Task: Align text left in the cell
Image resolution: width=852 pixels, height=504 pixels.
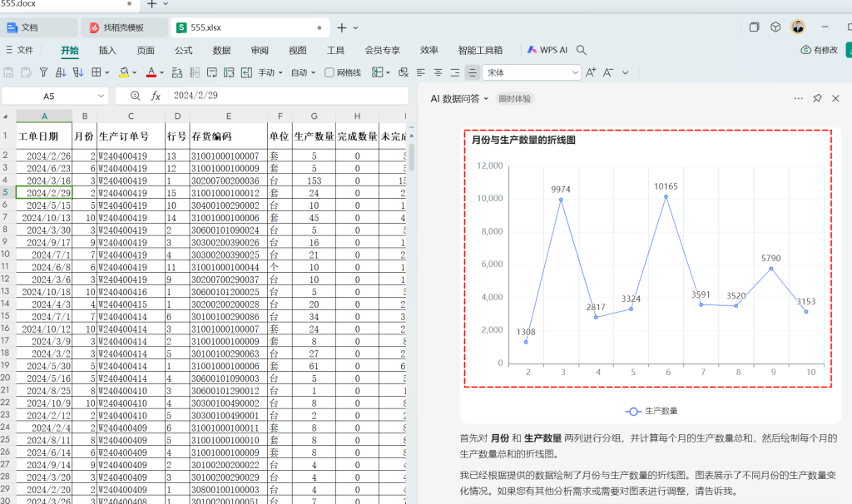Action: point(420,72)
